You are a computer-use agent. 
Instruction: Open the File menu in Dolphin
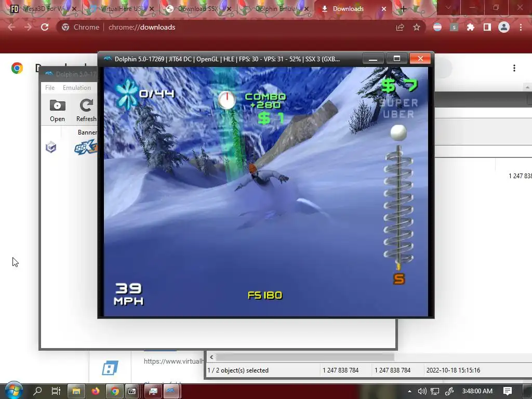pyautogui.click(x=50, y=87)
